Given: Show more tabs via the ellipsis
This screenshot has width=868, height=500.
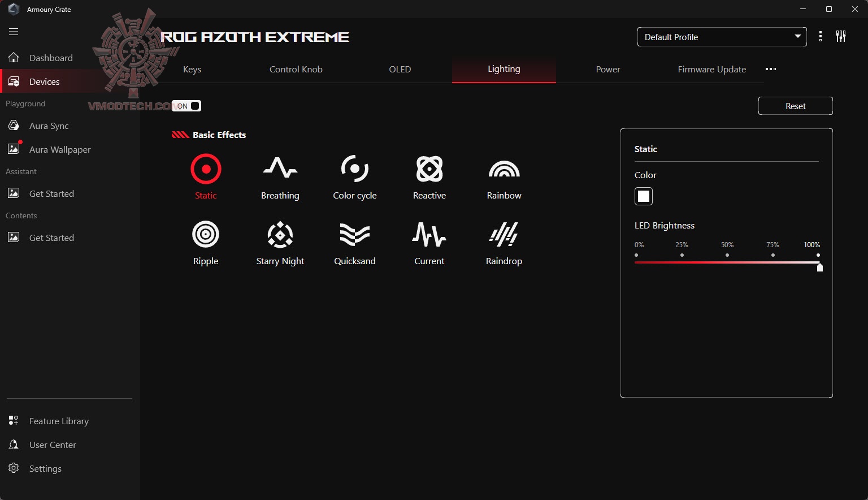Looking at the screenshot, I should pyautogui.click(x=771, y=69).
